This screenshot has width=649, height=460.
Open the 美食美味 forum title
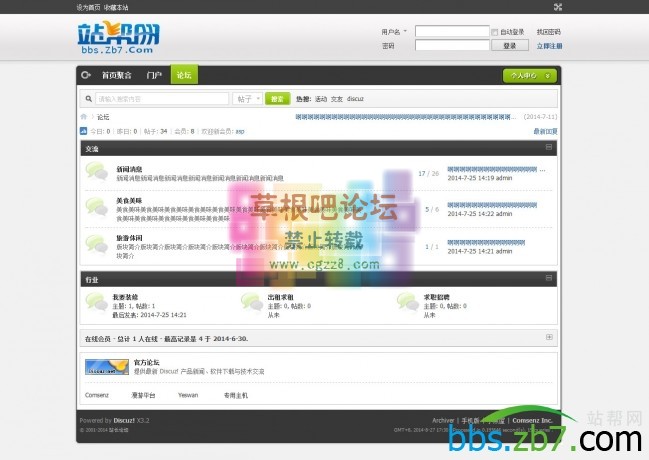(129, 200)
